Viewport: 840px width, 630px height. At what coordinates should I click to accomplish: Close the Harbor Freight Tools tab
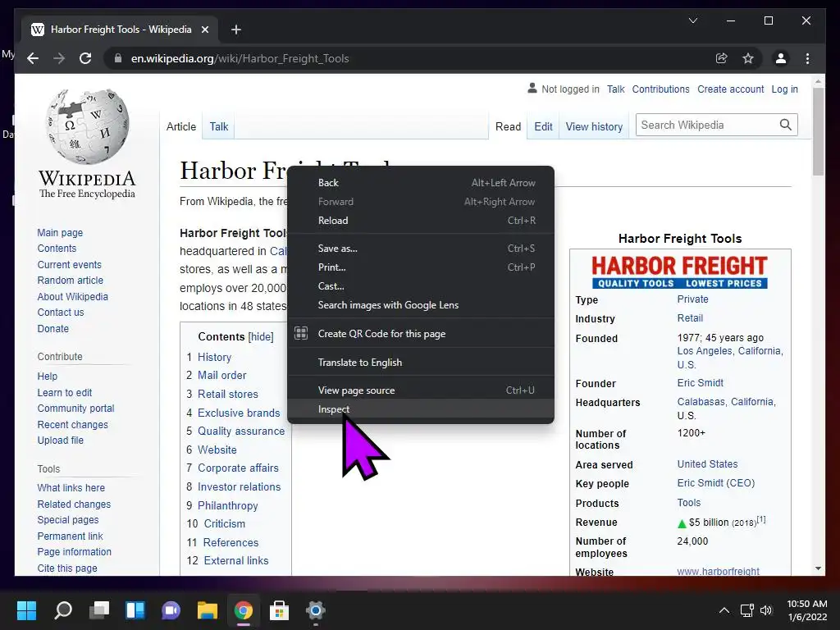tap(204, 30)
